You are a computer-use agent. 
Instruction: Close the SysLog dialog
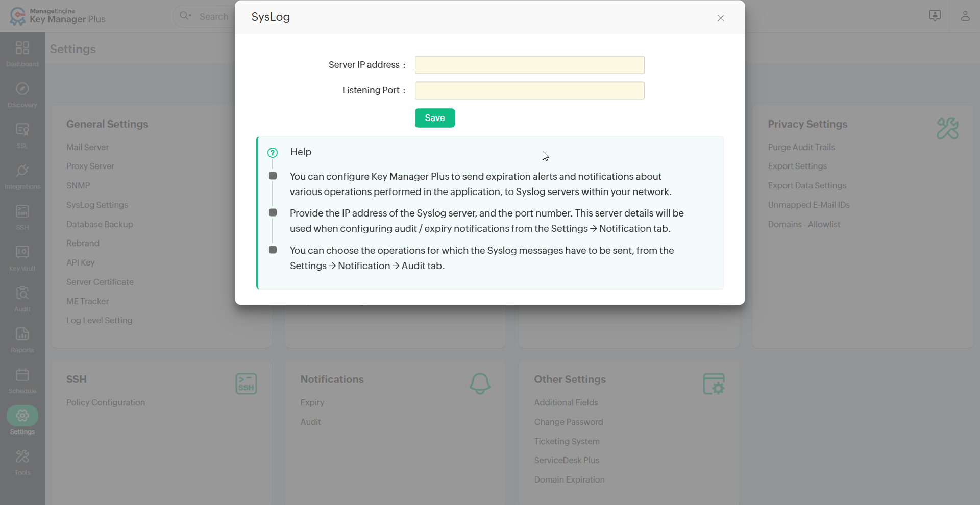point(721,18)
